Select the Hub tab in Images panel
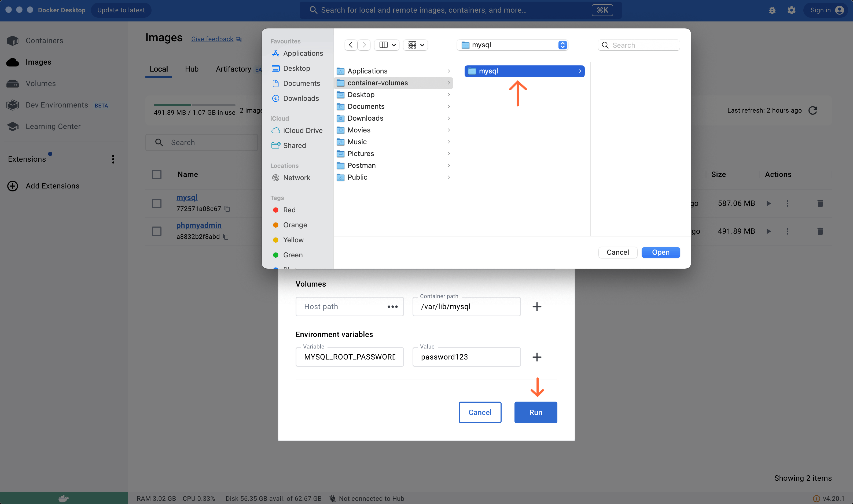This screenshot has width=853, height=504. [x=192, y=68]
